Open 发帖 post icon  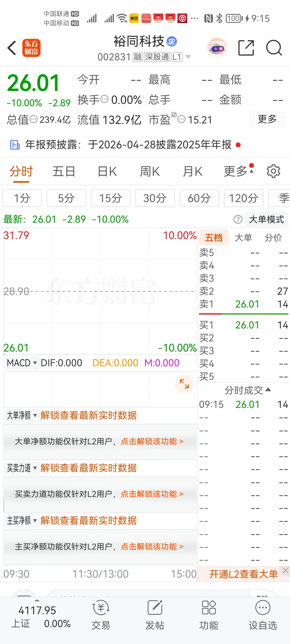(x=155, y=614)
